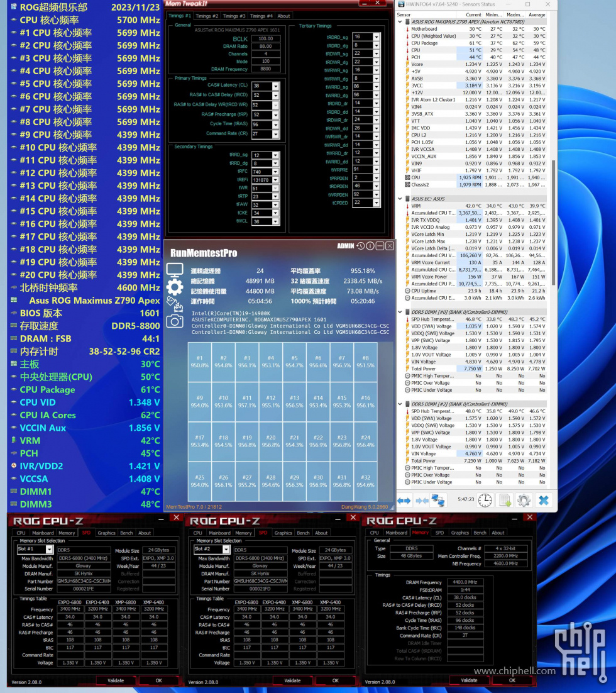Collapse the DDR5 DIMM [#2] sensor group
This screenshot has width=616, height=693.
[400, 404]
